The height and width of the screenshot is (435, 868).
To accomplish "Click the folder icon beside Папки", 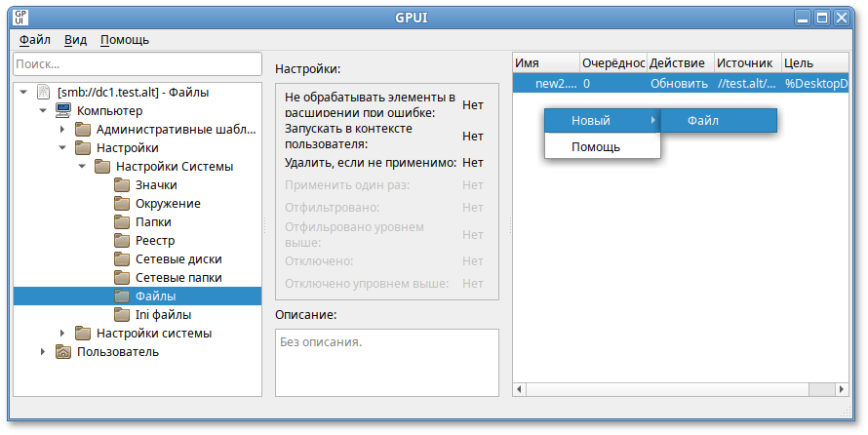I will point(122,222).
